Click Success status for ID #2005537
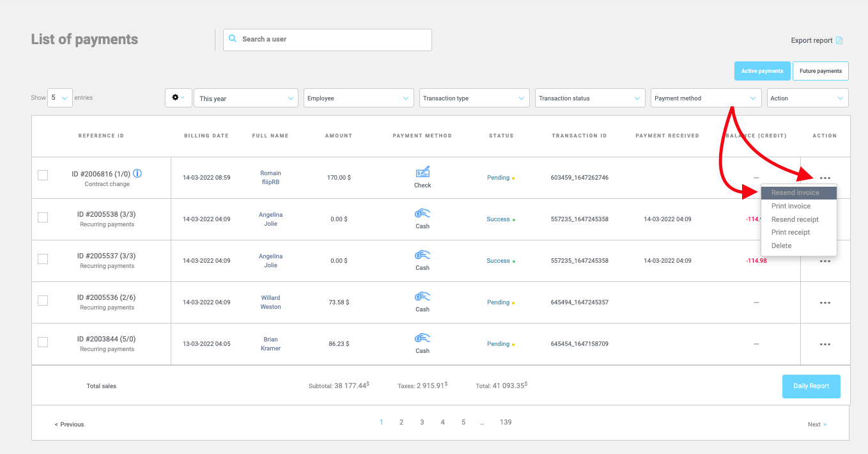Image resolution: width=868 pixels, height=454 pixels. pyautogui.click(x=499, y=261)
